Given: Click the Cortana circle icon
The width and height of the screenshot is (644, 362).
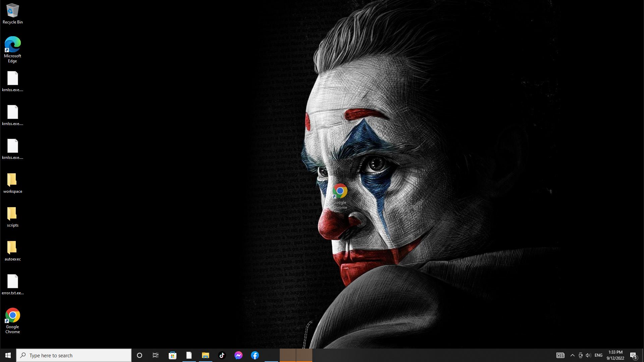Looking at the screenshot, I should (x=140, y=355).
